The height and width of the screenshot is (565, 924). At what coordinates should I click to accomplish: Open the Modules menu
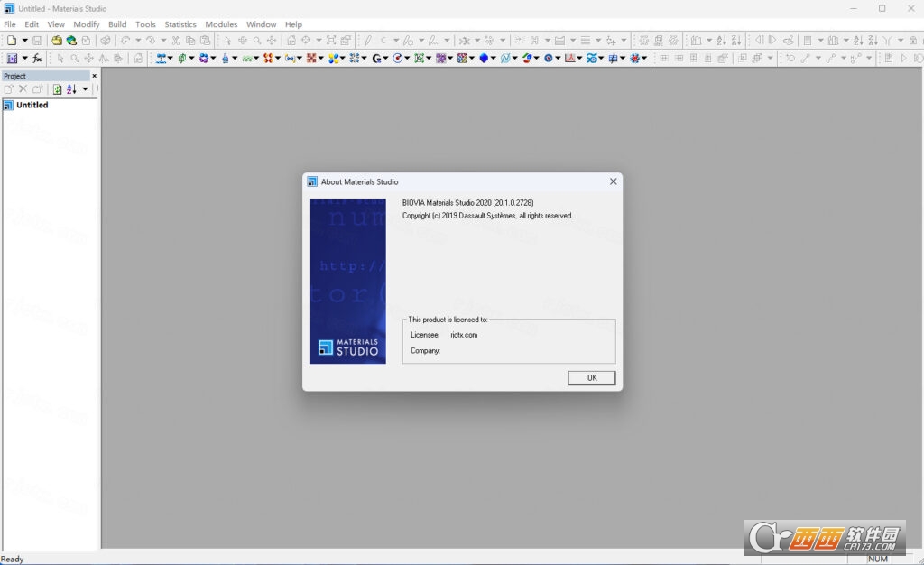[x=221, y=24]
